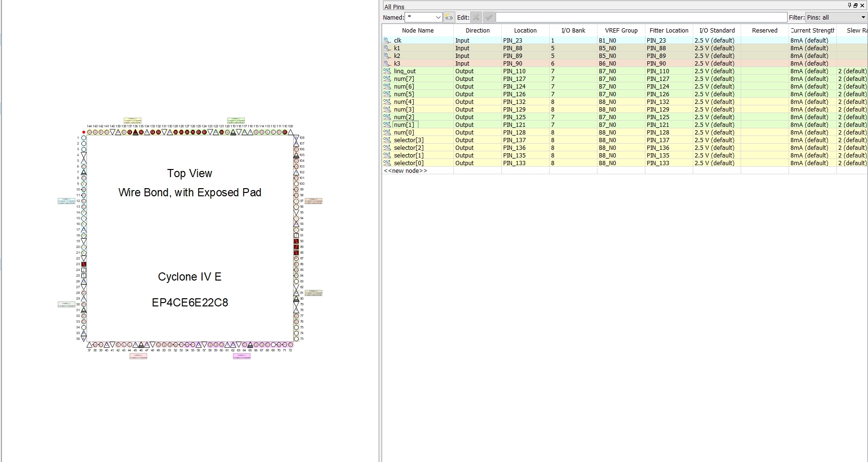Sort by the Fitter Location column header

[669, 30]
